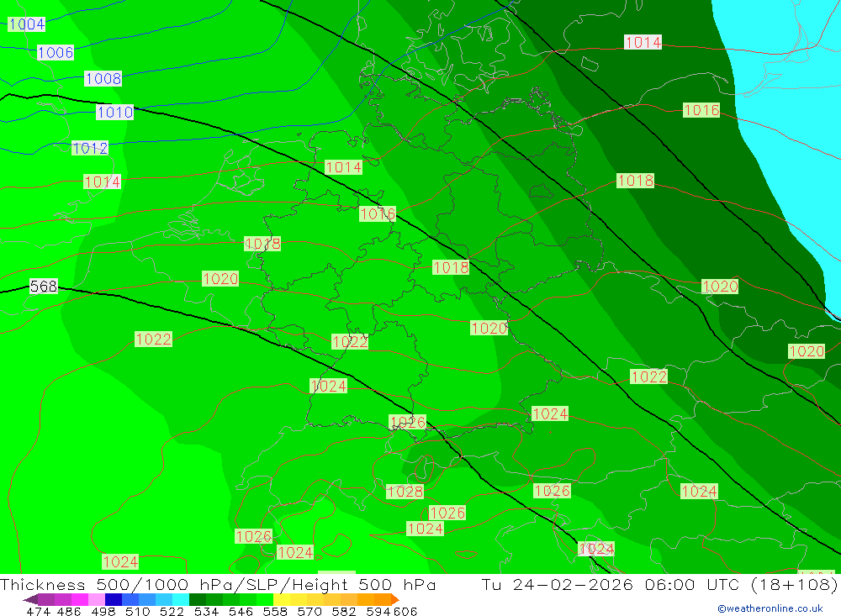Click legend value 474
The height and width of the screenshot is (616, 841).
(38, 611)
